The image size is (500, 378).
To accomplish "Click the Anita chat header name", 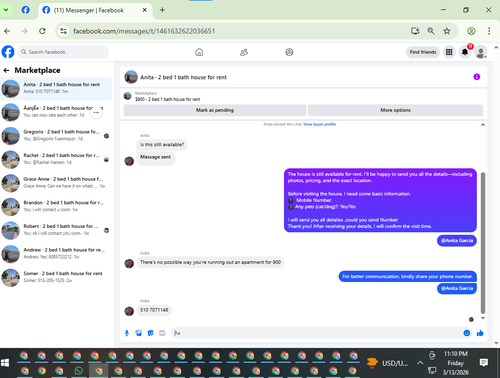I will click(183, 77).
